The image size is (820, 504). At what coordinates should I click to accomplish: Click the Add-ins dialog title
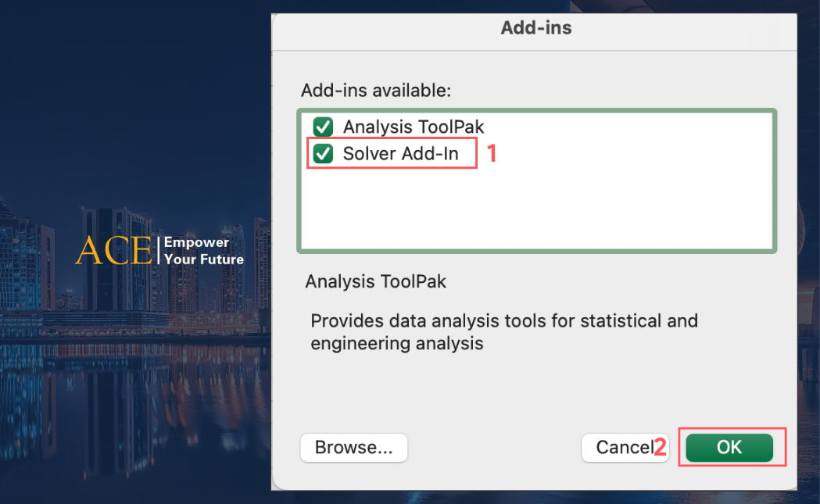click(535, 28)
